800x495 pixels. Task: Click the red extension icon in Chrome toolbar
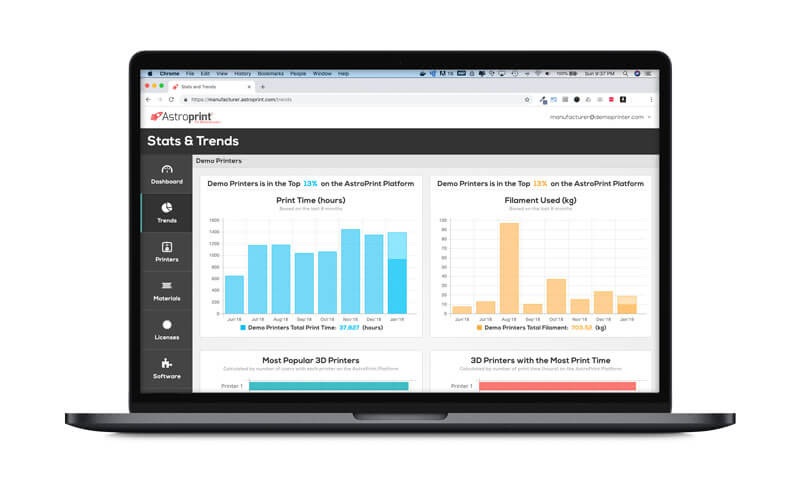[611, 100]
